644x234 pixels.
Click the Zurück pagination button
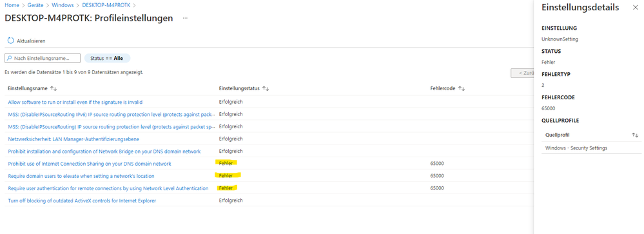(x=522, y=73)
